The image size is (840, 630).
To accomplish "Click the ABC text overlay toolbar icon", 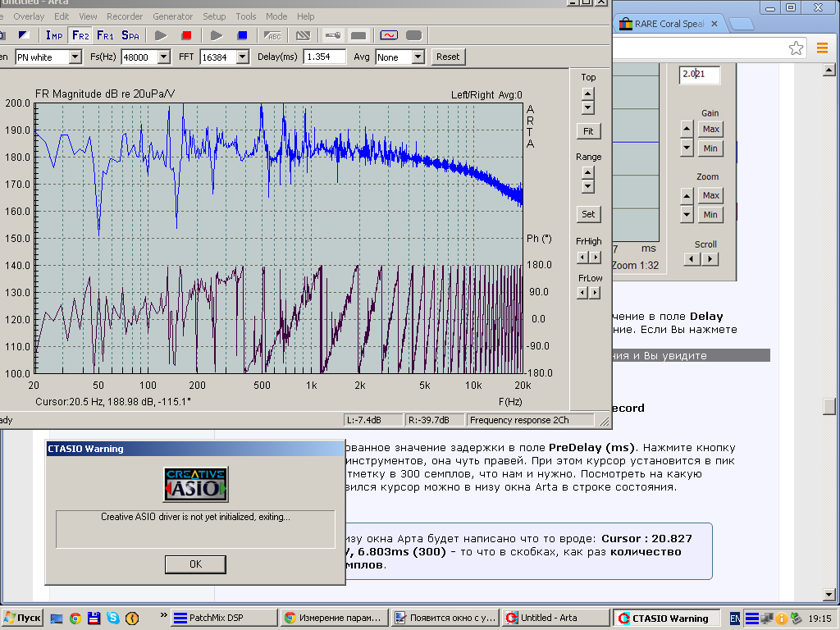I will coord(273,35).
